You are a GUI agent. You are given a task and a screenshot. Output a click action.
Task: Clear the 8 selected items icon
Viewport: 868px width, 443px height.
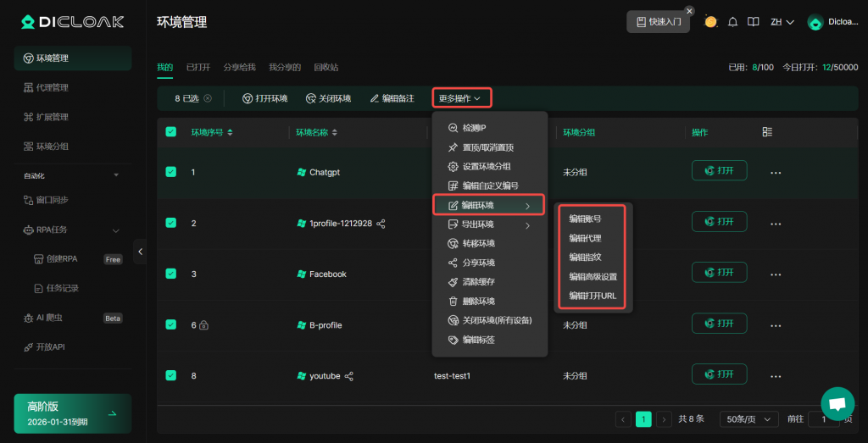tap(208, 98)
